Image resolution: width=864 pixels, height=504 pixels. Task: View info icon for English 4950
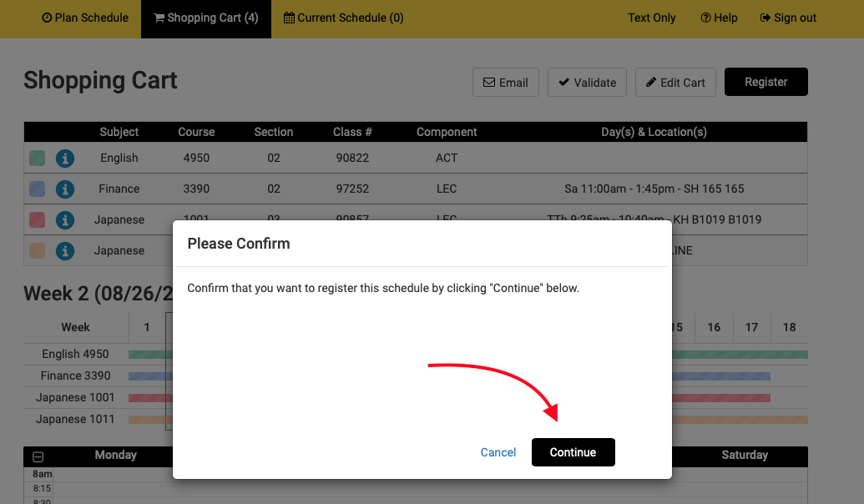point(65,158)
